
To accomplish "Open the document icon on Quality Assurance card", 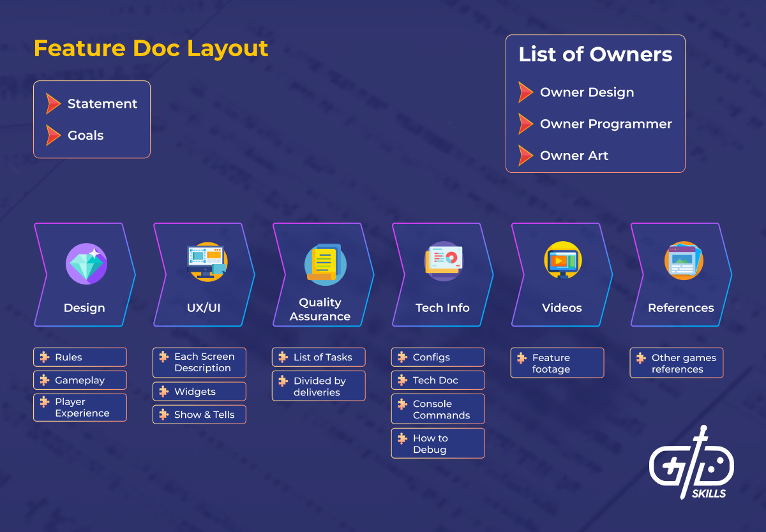I will click(x=323, y=260).
